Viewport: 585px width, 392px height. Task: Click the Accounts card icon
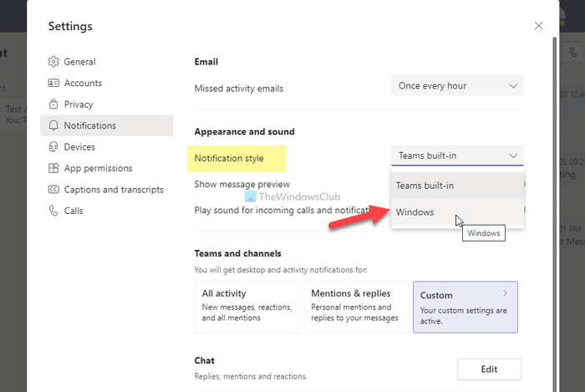(53, 83)
